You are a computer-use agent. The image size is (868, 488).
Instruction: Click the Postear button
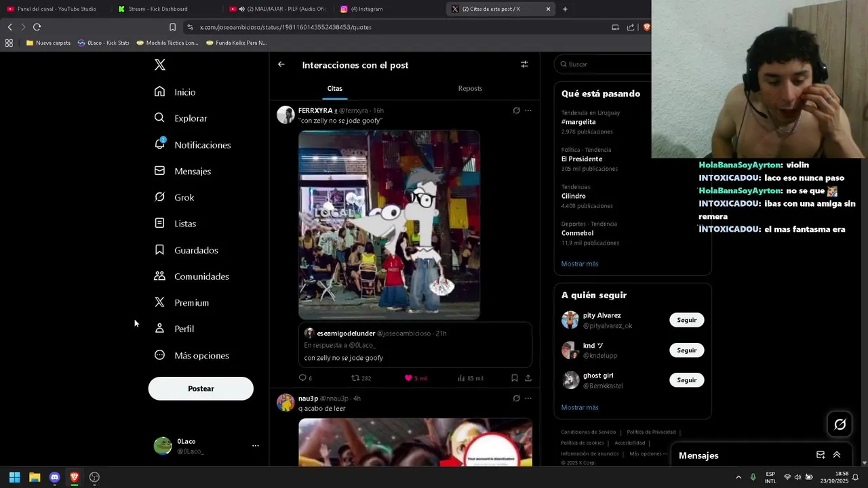point(201,388)
